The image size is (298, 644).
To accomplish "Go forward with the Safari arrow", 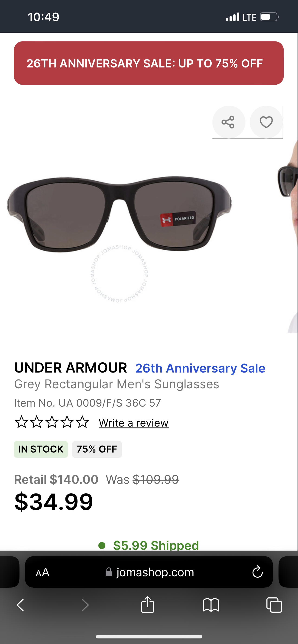I will click(85, 605).
